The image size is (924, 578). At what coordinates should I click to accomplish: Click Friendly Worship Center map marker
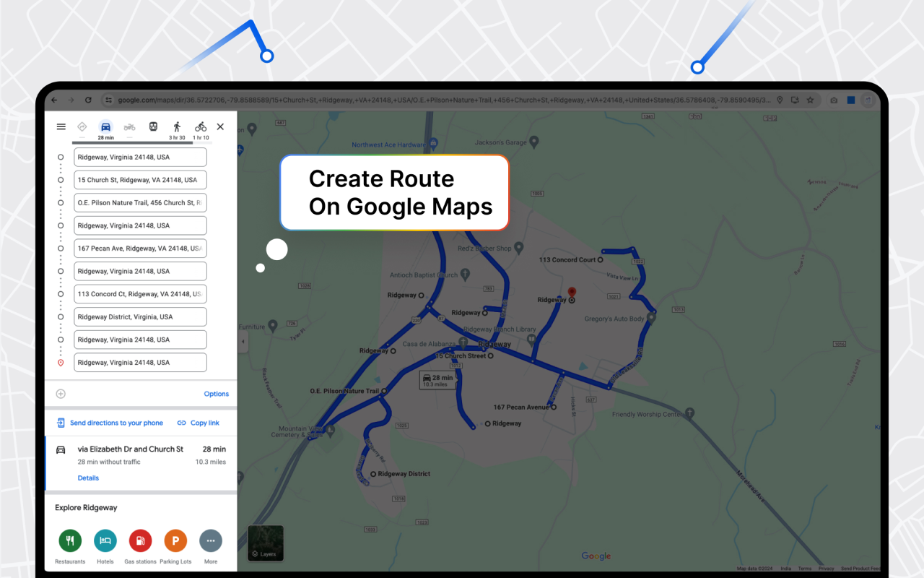coord(689,413)
